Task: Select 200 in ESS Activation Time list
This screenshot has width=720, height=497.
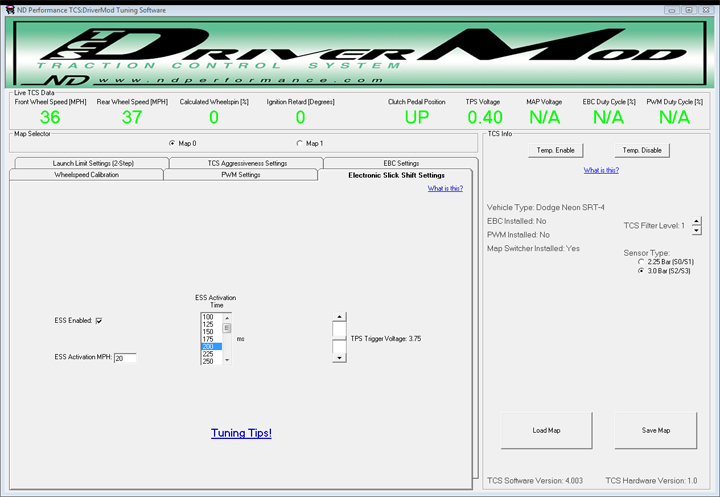Action: 212,346
